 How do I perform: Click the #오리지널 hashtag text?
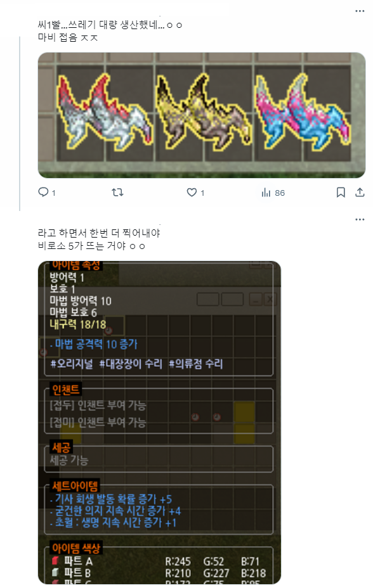coord(72,364)
